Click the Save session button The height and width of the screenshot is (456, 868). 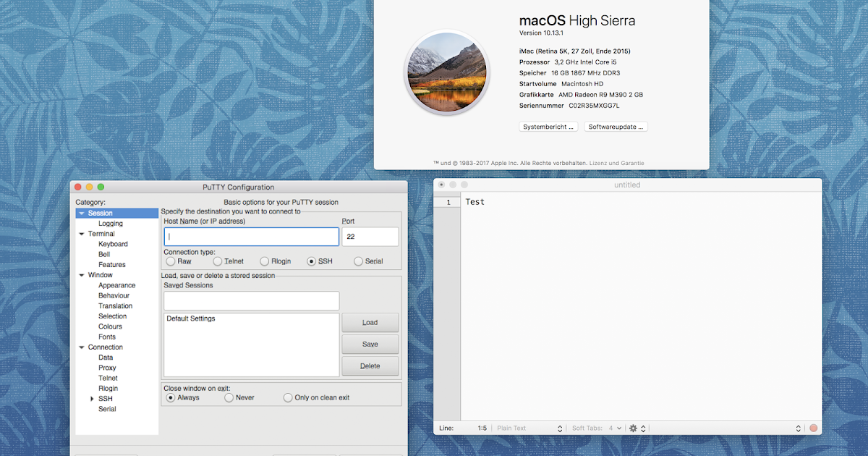370,345
